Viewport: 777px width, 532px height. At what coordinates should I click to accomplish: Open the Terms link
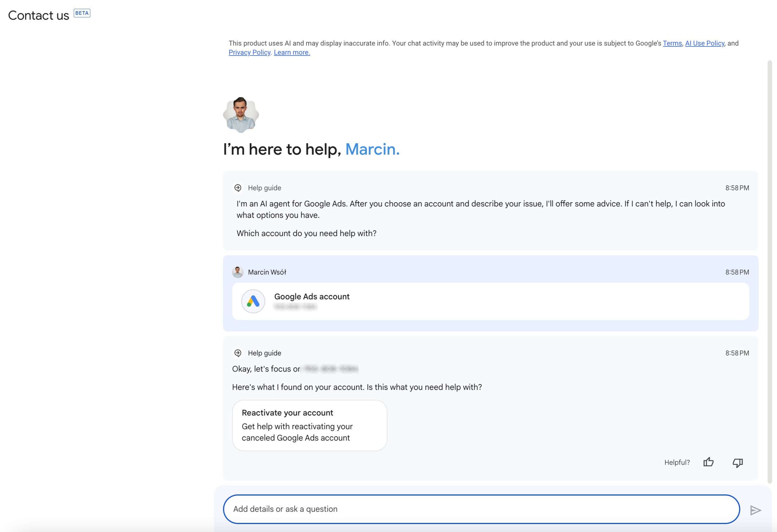[x=672, y=43]
